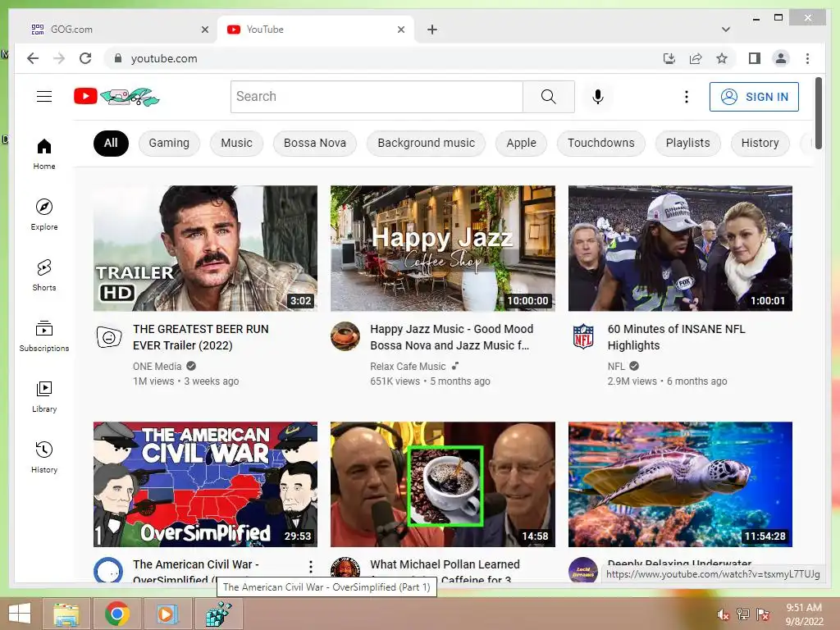This screenshot has width=840, height=630.
Task: Go to Home in sidebar
Action: pos(44,154)
